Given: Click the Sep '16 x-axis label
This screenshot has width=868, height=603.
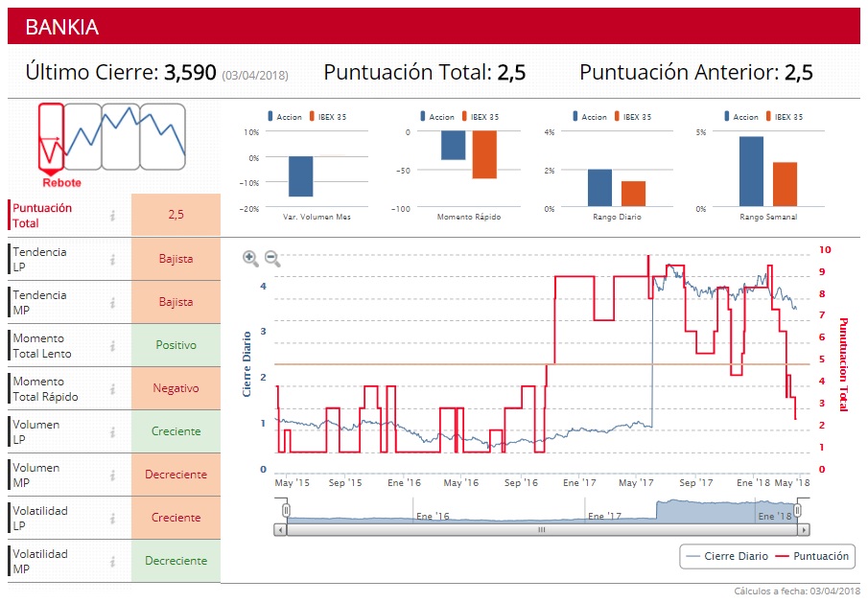Looking at the screenshot, I should tap(521, 483).
